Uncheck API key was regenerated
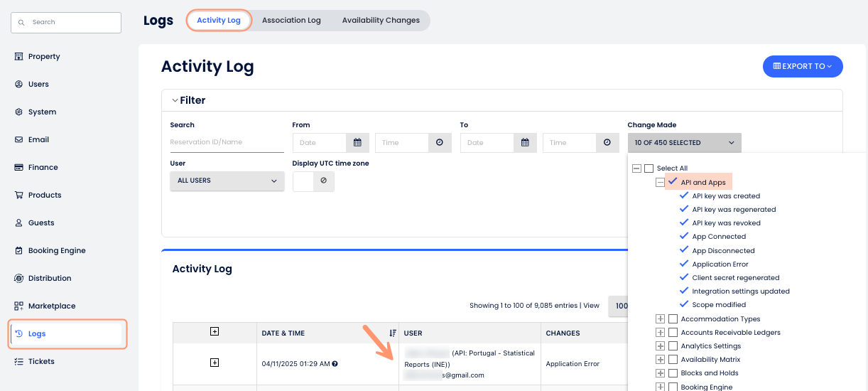 coord(685,209)
